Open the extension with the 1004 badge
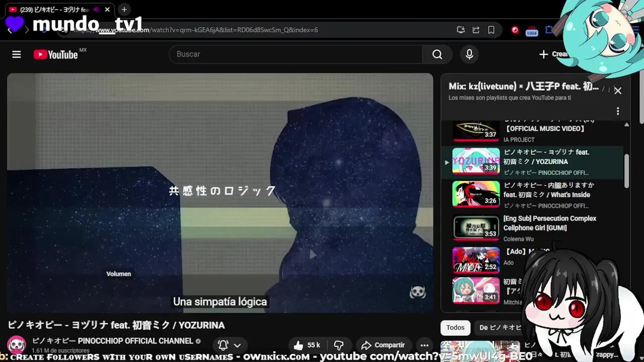This screenshot has height=362, width=644. [x=532, y=31]
